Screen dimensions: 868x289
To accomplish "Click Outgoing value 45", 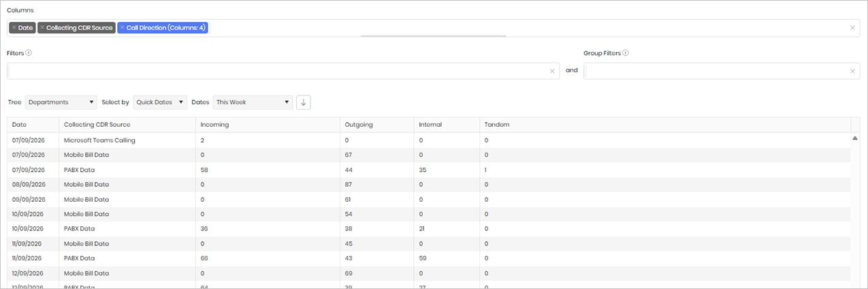I will pyautogui.click(x=349, y=243).
